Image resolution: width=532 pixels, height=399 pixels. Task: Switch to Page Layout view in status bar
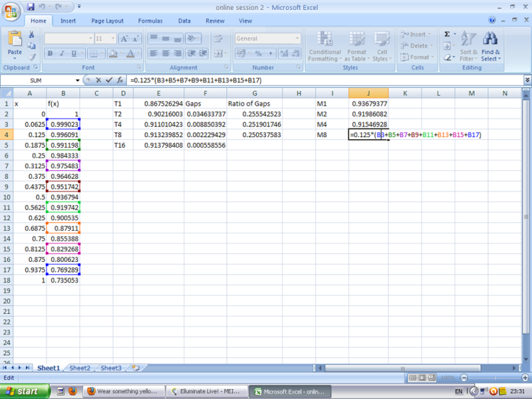422,378
